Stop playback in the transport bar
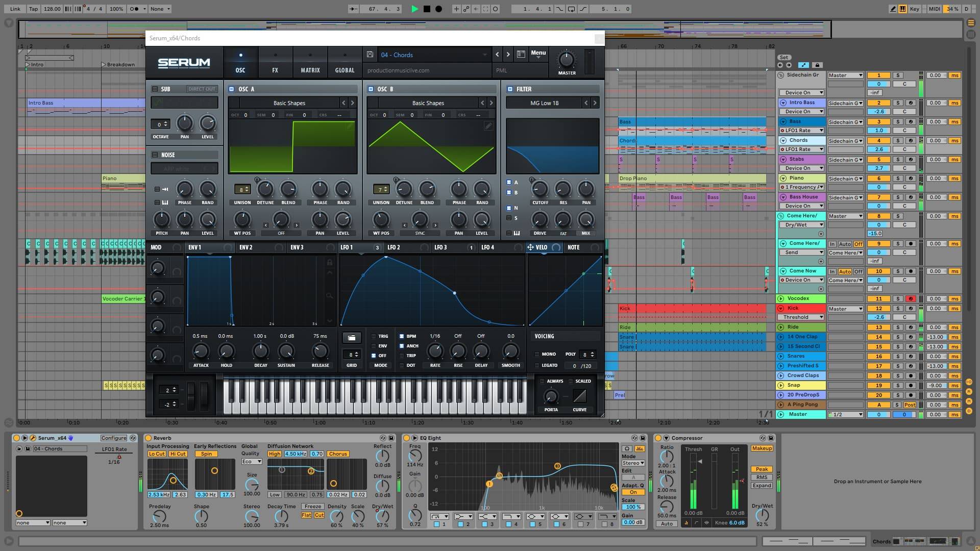The height and width of the screenshot is (551, 980). point(427,9)
